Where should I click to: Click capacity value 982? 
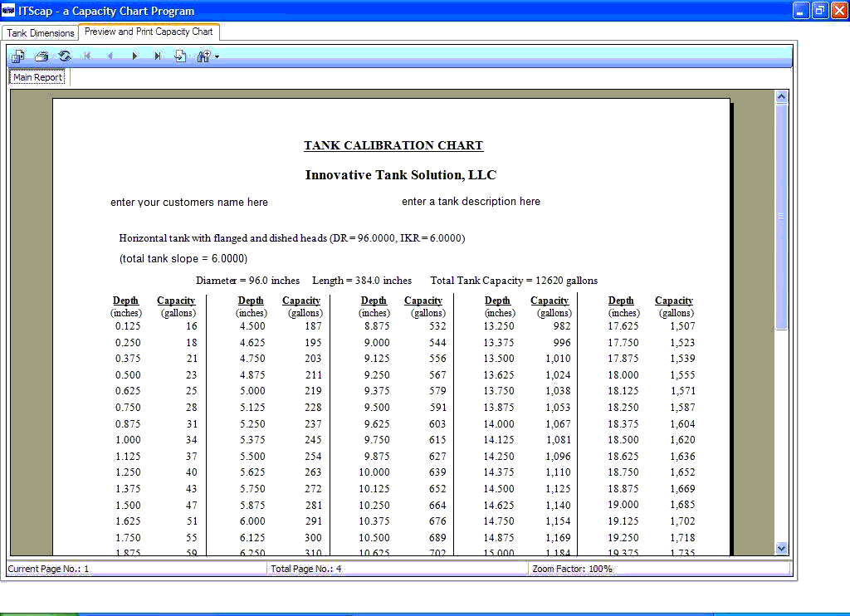562,326
